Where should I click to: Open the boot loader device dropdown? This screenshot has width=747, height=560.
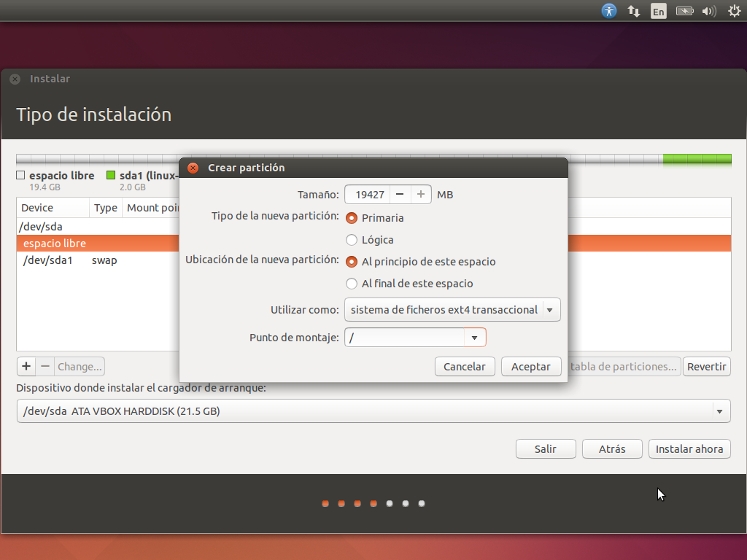click(x=719, y=411)
